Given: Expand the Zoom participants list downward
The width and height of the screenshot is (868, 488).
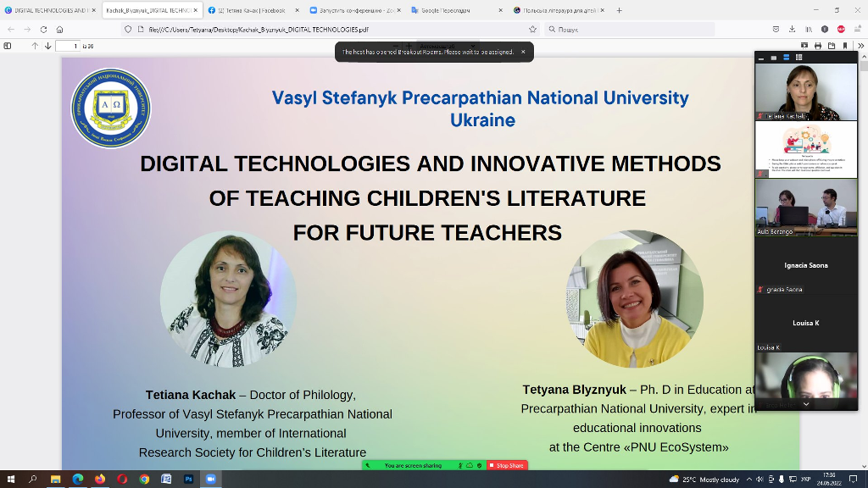Looking at the screenshot, I should coord(806,405).
